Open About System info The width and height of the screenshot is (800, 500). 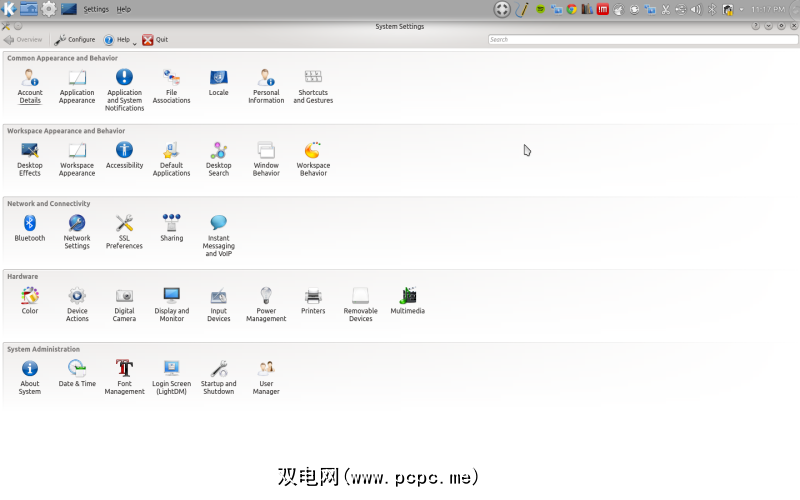[30, 378]
